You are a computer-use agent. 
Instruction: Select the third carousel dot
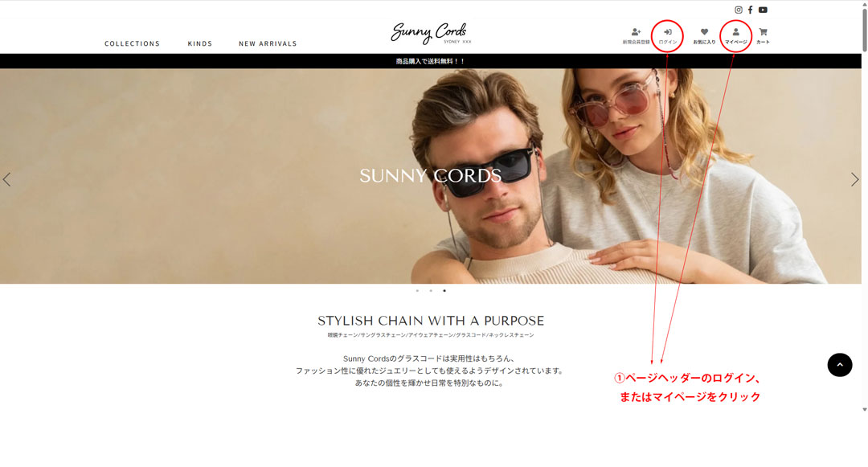[444, 290]
